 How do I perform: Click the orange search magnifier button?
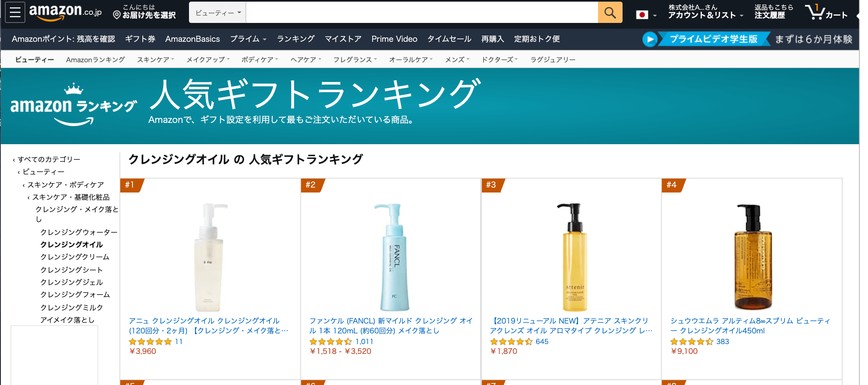click(610, 13)
